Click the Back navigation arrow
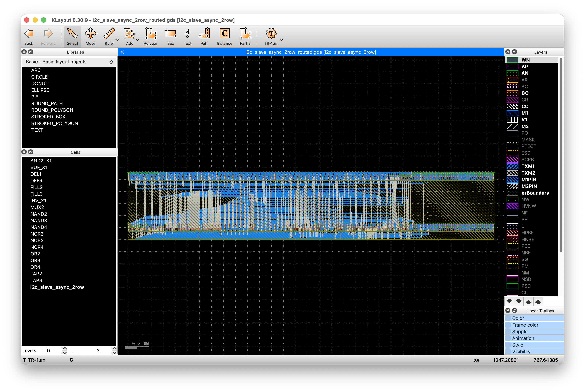Image resolution: width=585 pixels, height=392 pixels. tap(28, 36)
